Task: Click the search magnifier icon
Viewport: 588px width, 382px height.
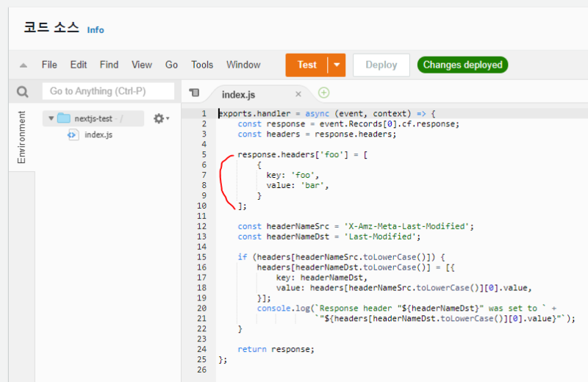Action: point(23,92)
